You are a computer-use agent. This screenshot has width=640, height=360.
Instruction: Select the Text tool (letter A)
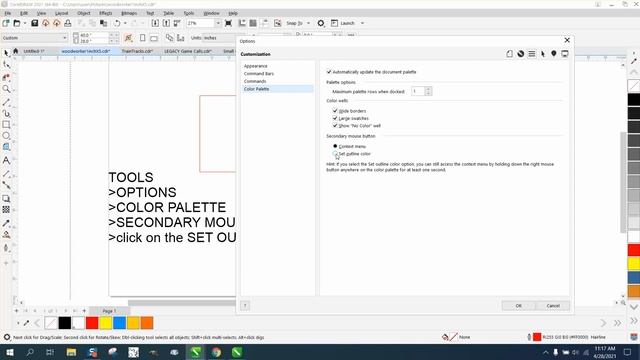(7, 160)
